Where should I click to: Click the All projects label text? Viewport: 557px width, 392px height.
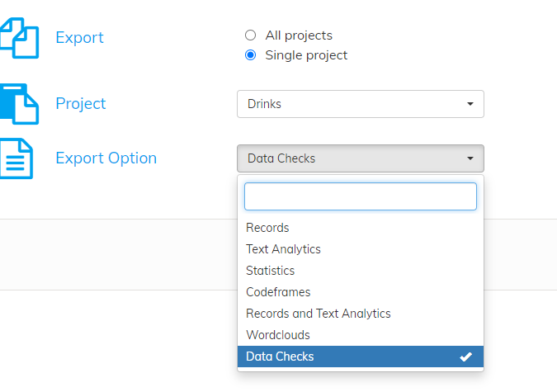point(299,35)
